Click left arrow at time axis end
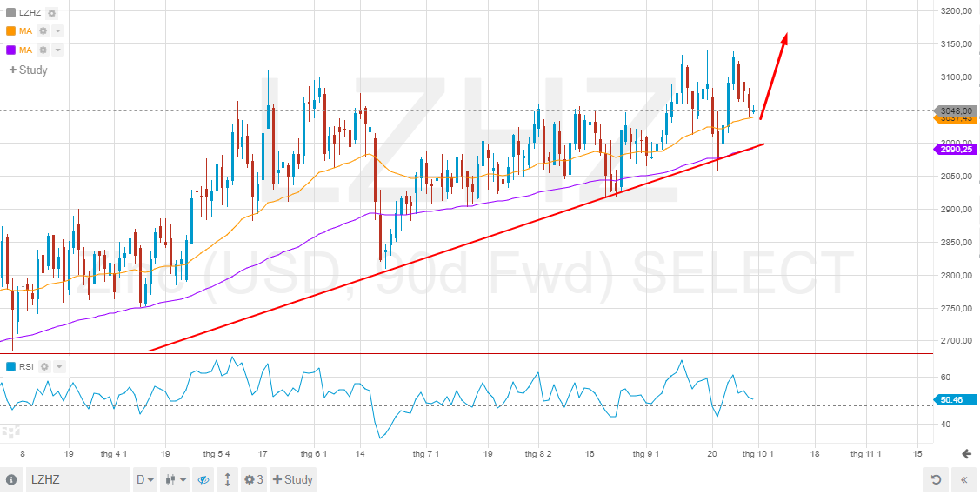 point(968,454)
